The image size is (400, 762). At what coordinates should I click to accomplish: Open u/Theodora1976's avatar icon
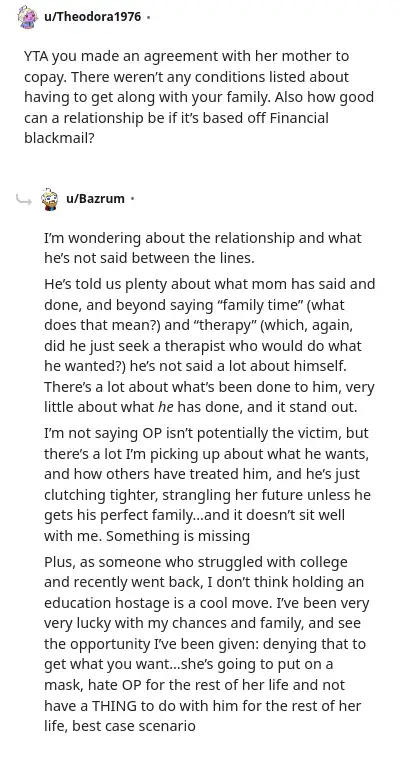coord(27,17)
